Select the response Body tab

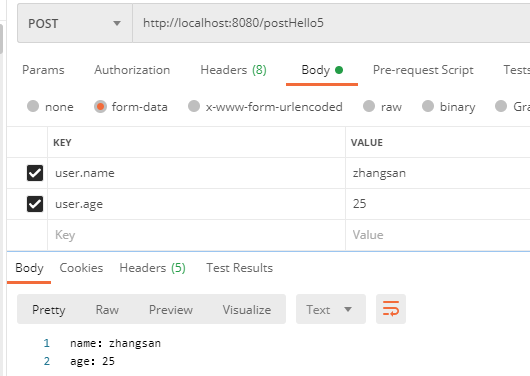[x=29, y=268]
